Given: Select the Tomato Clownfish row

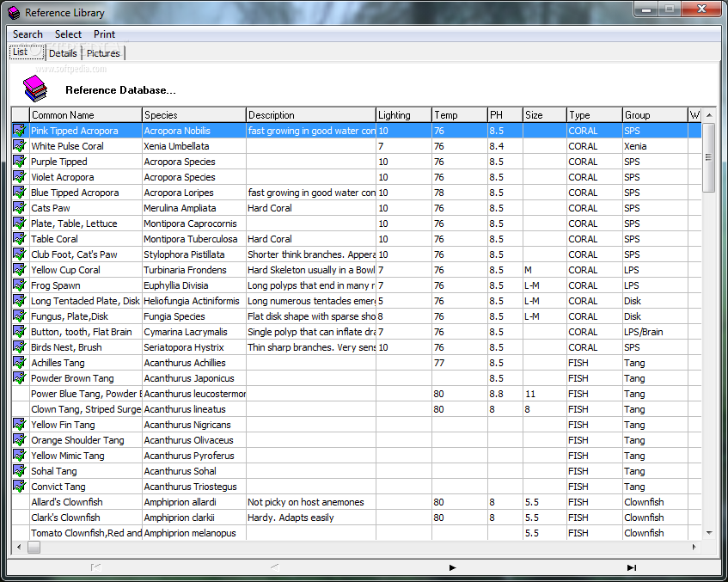Looking at the screenshot, I should point(357,533).
